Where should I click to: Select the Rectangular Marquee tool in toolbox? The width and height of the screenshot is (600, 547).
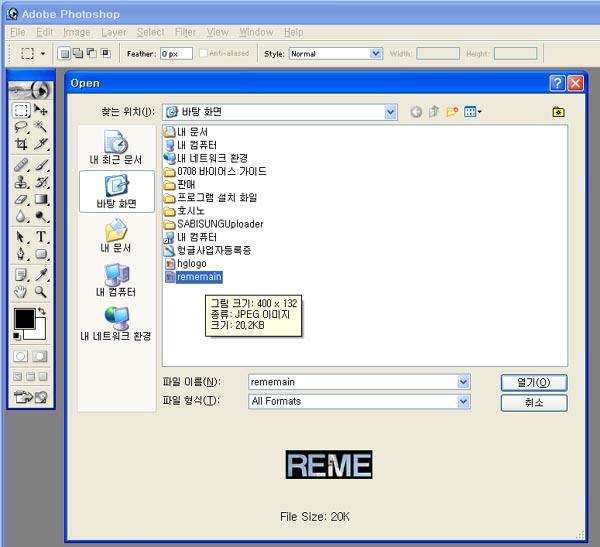click(x=21, y=110)
